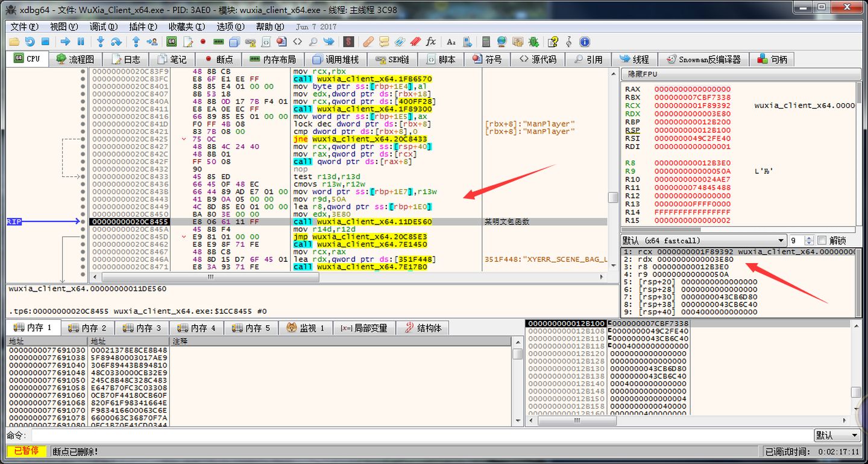
Task: Run the program with the arrow icon
Action: point(65,42)
